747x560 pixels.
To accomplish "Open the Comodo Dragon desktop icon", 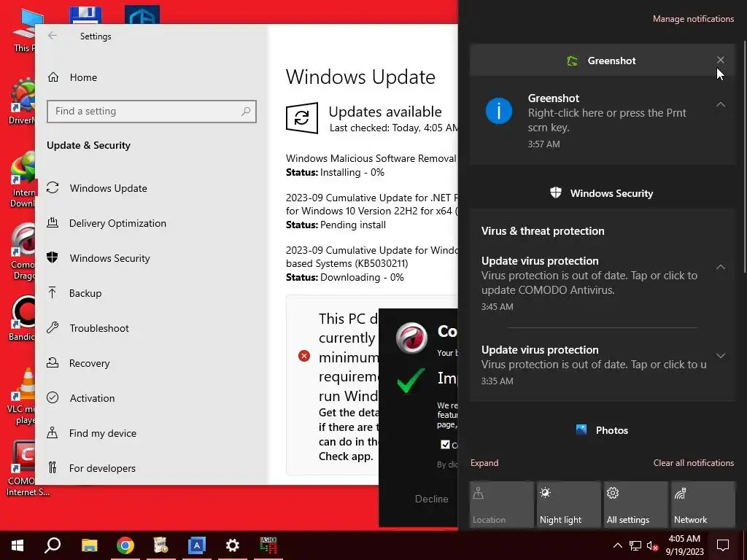I will (23, 252).
